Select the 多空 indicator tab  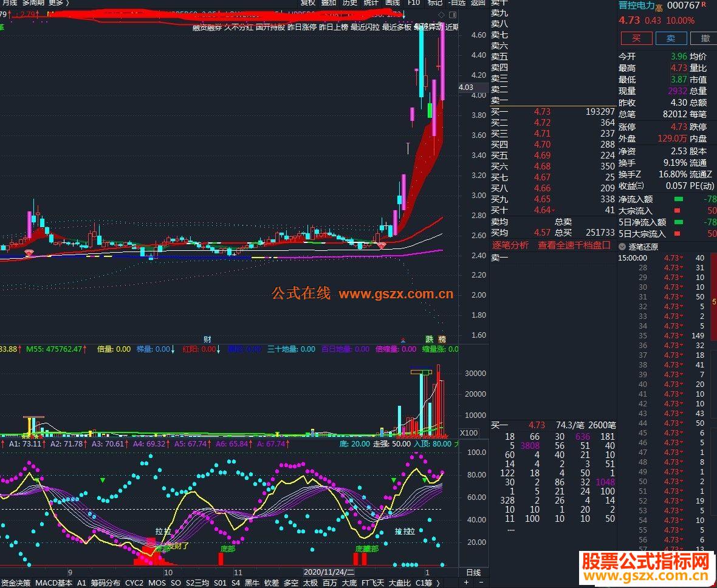click(291, 583)
